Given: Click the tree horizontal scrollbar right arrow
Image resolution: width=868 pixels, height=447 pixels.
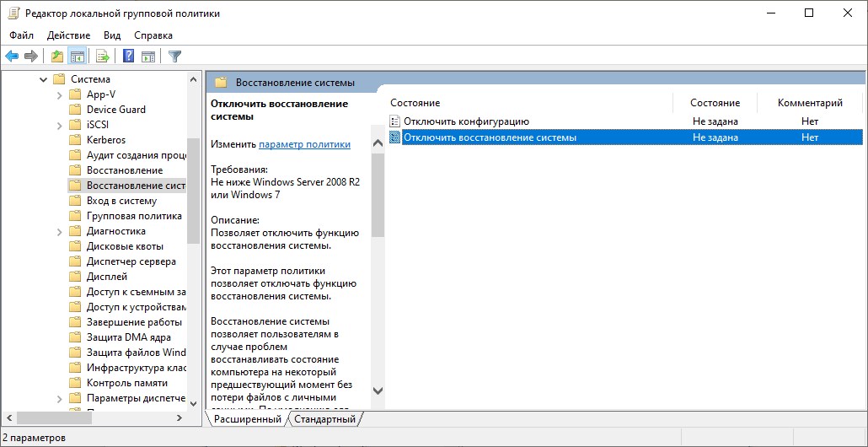Looking at the screenshot, I should point(179,418).
